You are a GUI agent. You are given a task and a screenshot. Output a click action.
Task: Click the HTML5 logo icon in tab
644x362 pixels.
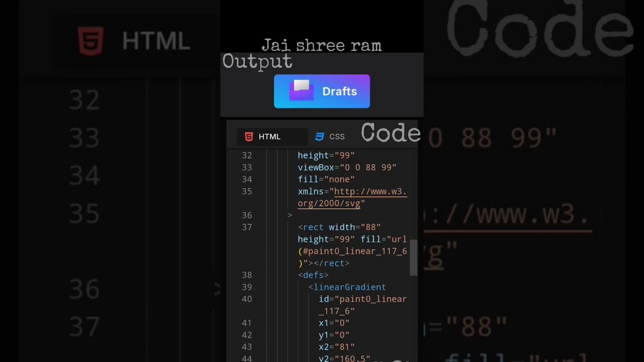click(x=249, y=137)
